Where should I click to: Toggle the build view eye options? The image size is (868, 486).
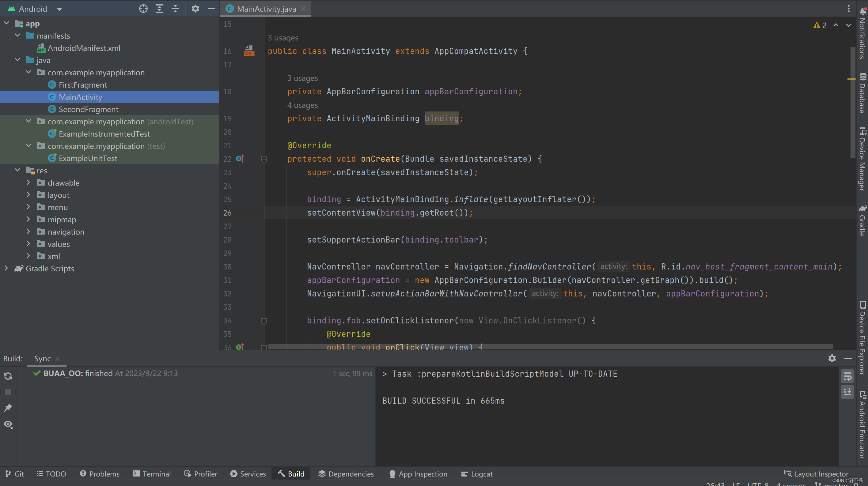point(8,424)
